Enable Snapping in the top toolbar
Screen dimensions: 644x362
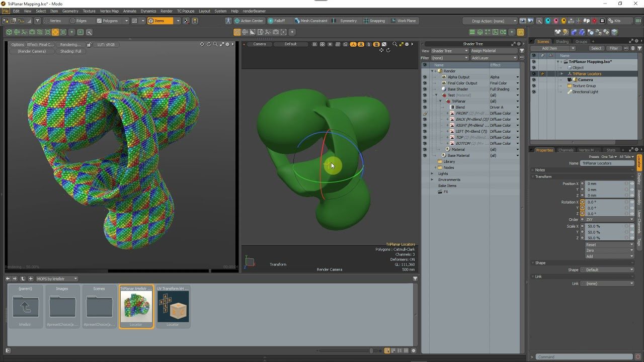[x=374, y=21]
